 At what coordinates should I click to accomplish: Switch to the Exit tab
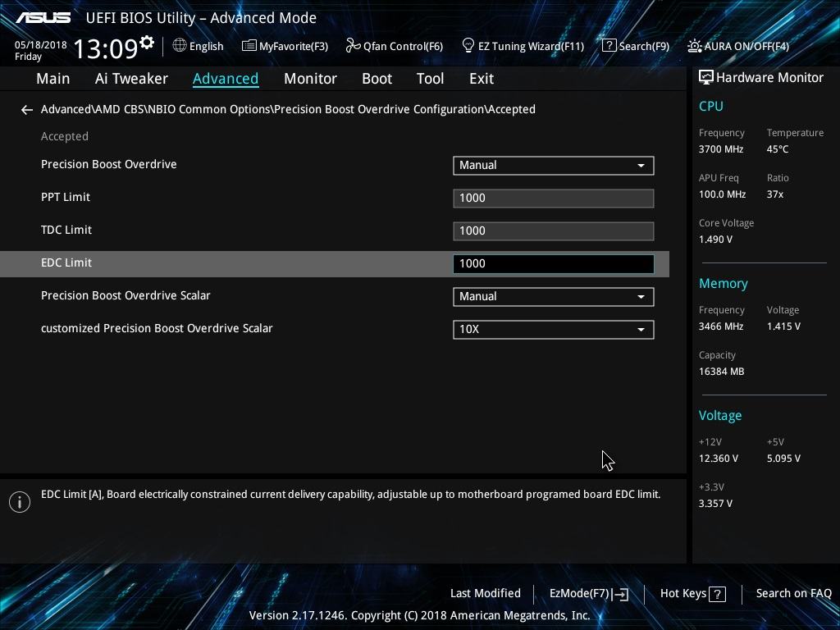[x=481, y=79]
